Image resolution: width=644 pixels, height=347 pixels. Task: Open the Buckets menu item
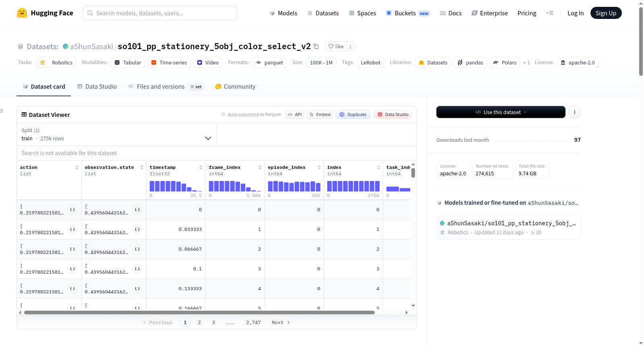pos(408,13)
